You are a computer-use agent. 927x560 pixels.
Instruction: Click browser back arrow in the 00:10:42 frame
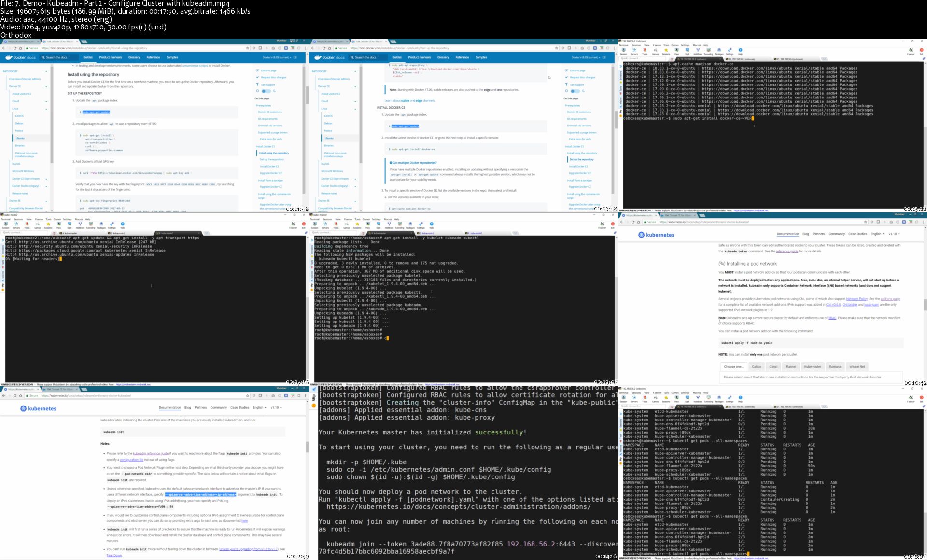tap(622, 222)
